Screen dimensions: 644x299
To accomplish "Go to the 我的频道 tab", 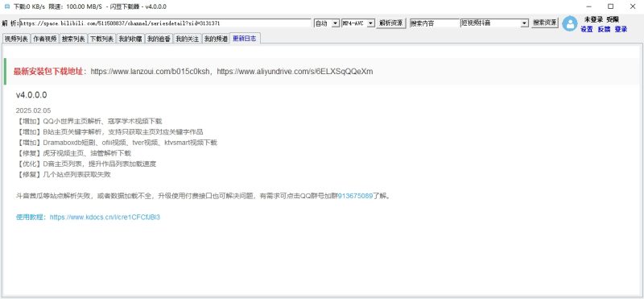I will 216,39.
